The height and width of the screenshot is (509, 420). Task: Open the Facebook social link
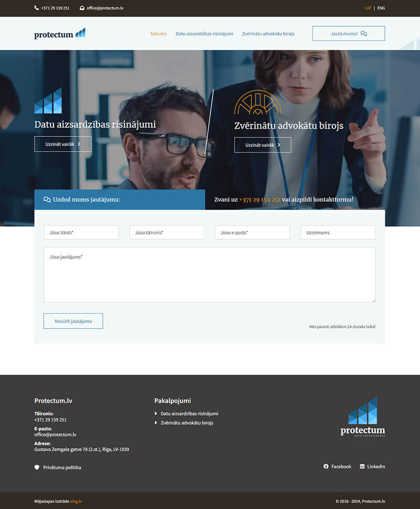click(x=337, y=466)
